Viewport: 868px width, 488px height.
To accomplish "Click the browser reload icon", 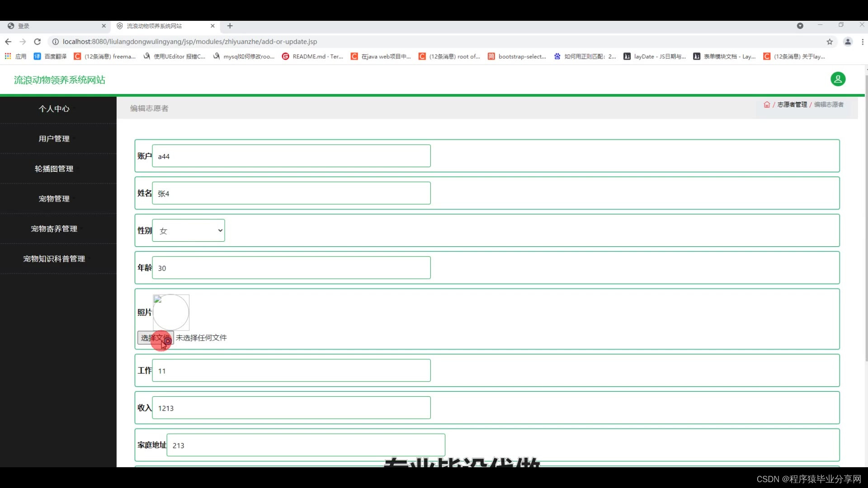I will [x=38, y=42].
